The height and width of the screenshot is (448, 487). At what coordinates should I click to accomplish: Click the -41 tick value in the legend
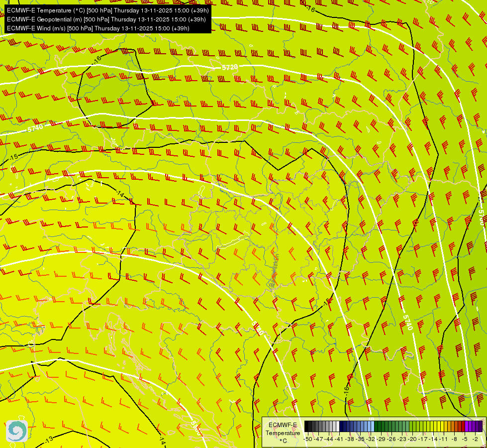pos(339,440)
